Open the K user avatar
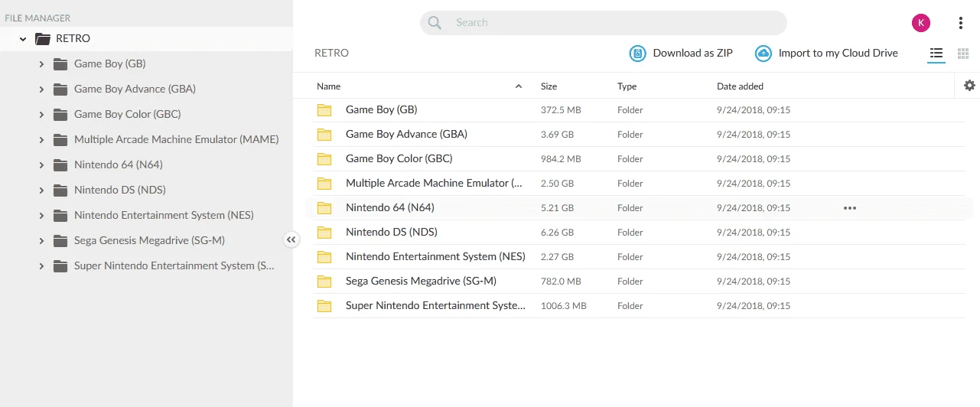 pos(921,23)
